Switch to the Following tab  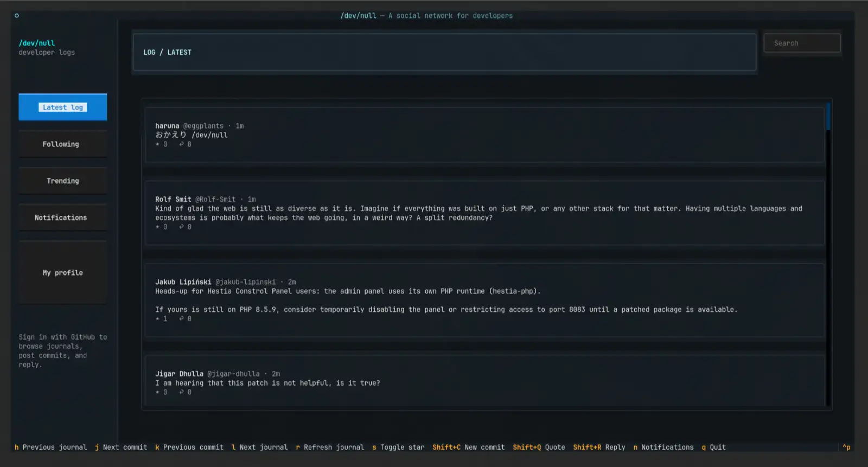pos(63,144)
